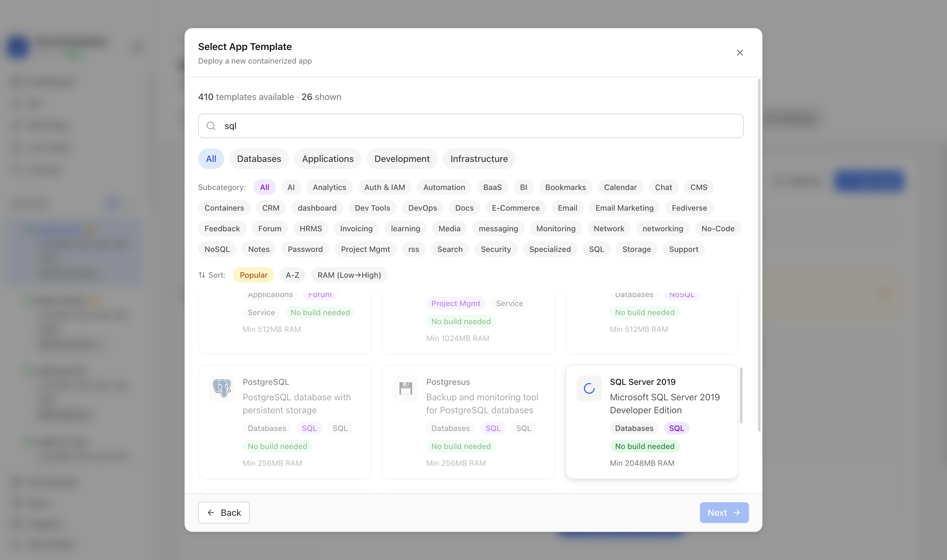947x560 pixels.
Task: Filter by Media subcategory
Action: (449, 228)
